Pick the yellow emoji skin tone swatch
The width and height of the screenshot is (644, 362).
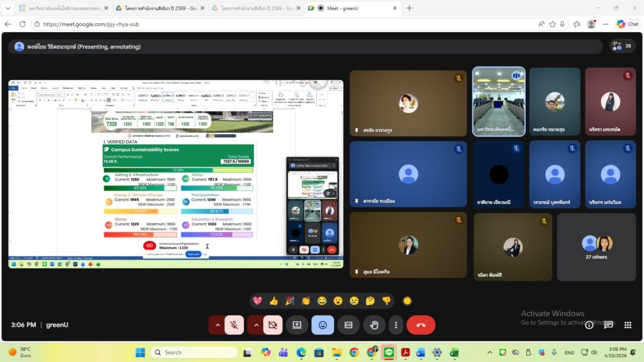point(407,301)
